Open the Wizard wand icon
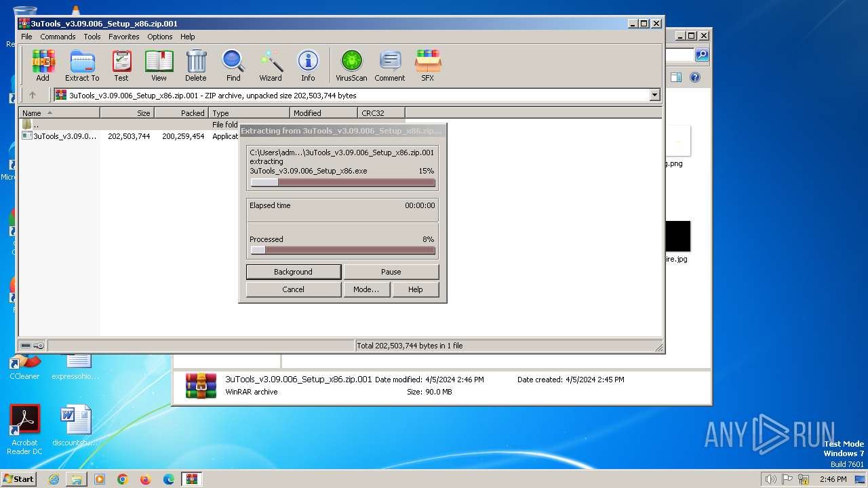868x488 pixels. pyautogui.click(x=271, y=66)
